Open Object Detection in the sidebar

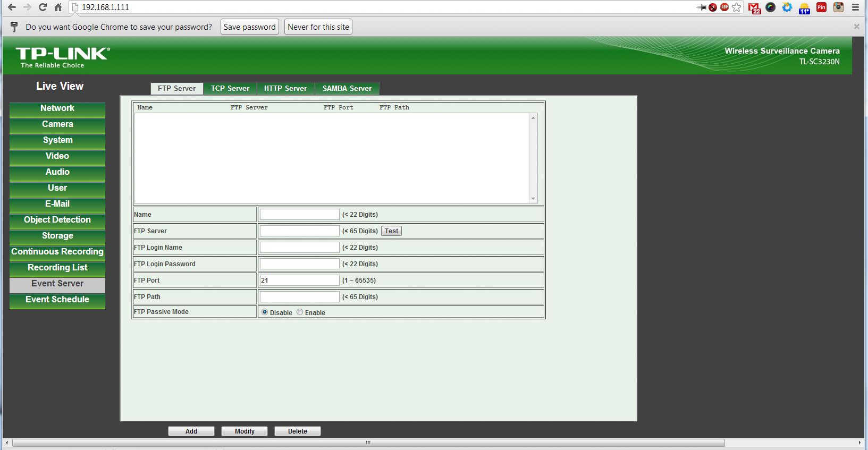(x=57, y=220)
